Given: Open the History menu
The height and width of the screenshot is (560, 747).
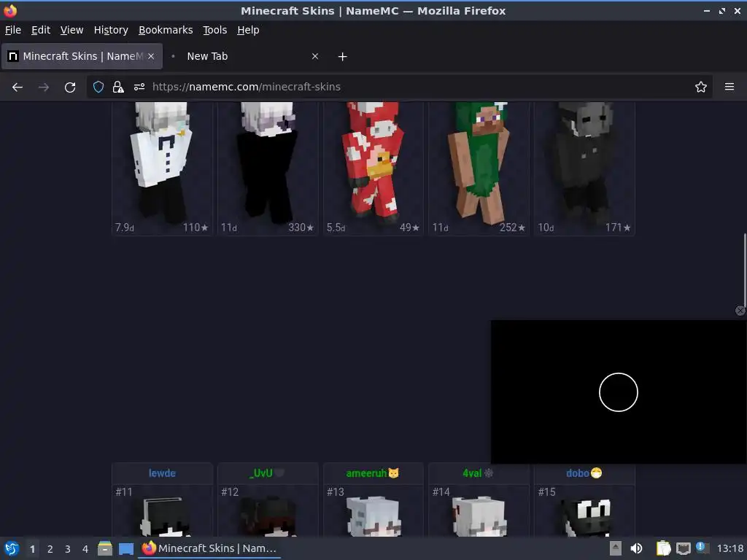Looking at the screenshot, I should pos(111,30).
